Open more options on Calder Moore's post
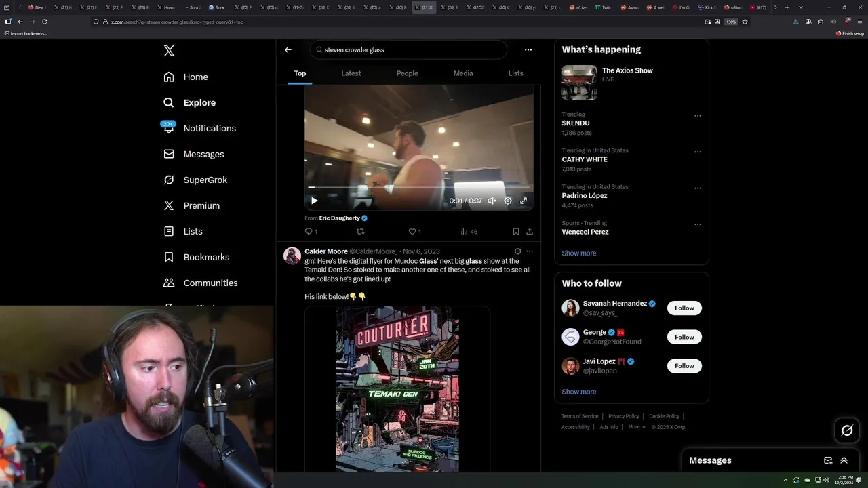 (x=530, y=251)
